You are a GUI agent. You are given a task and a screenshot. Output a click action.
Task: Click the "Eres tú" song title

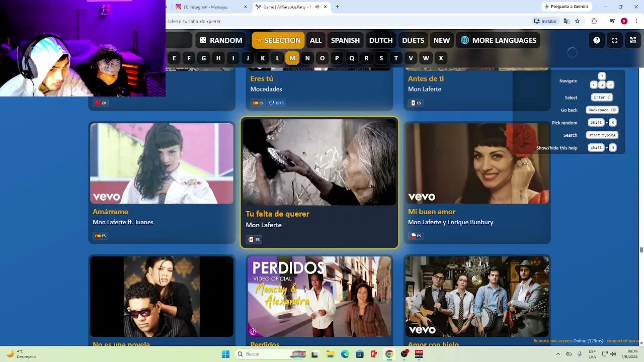(262, 78)
